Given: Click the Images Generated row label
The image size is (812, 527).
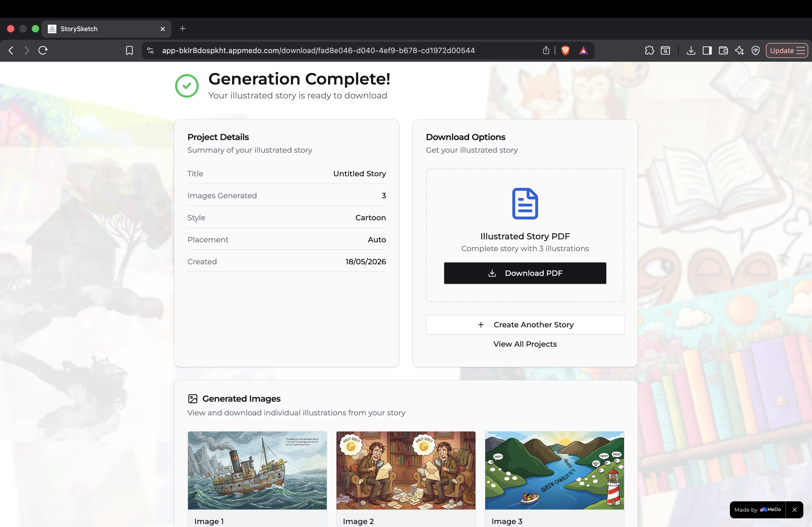Looking at the screenshot, I should (x=222, y=196).
